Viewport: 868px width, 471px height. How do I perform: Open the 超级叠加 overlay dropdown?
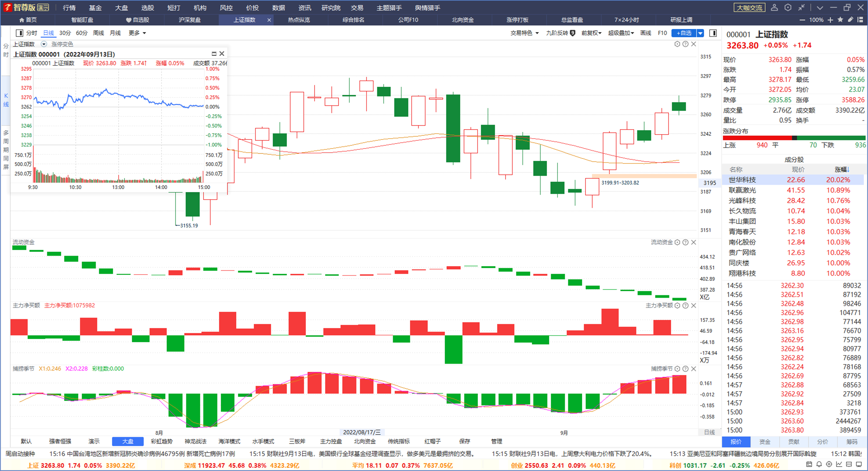click(621, 33)
